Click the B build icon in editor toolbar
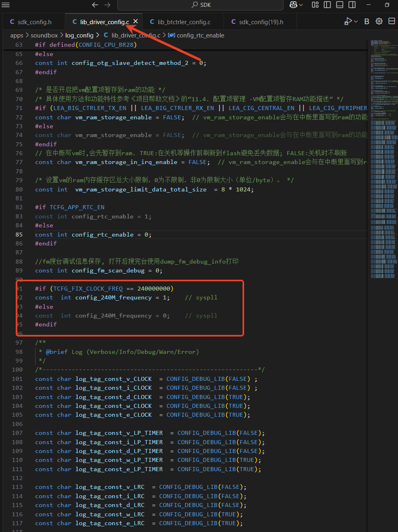The height and width of the screenshot is (532, 398). point(367,21)
